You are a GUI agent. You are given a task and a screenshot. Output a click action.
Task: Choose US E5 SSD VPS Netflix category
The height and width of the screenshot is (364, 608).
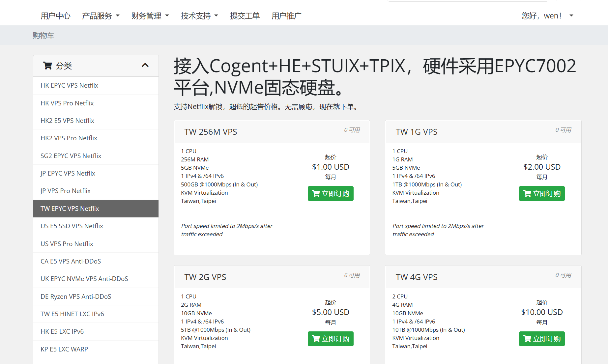tap(72, 226)
